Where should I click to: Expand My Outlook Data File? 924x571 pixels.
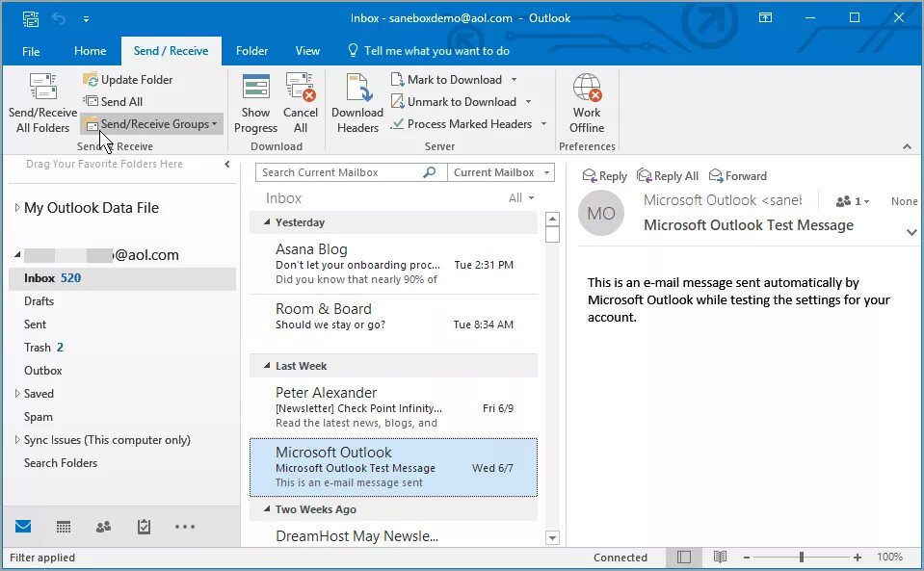pos(17,207)
